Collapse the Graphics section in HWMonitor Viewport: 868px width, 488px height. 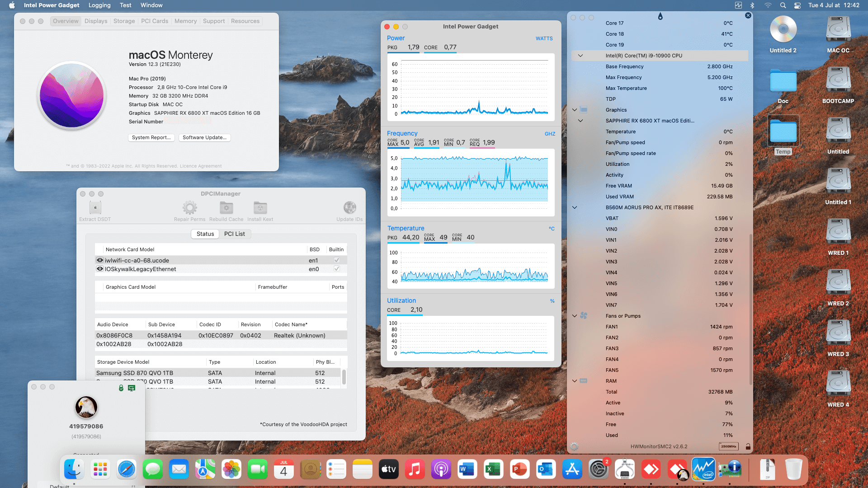[x=575, y=110]
